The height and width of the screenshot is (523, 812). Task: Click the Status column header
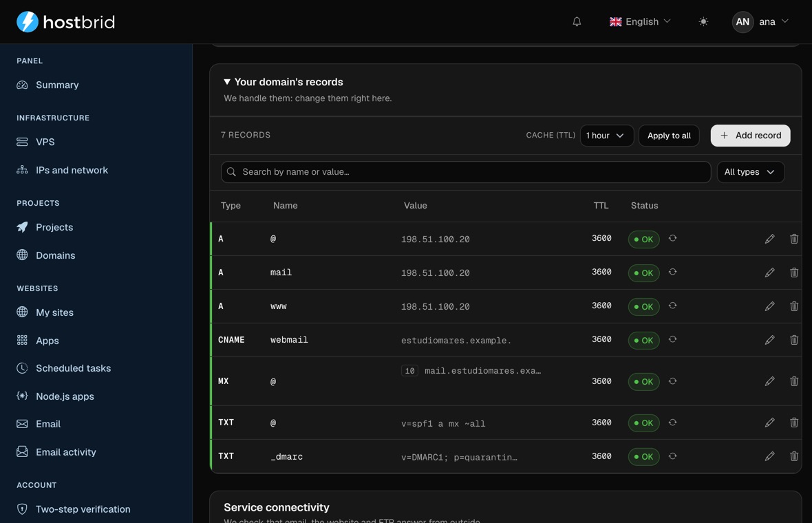pyautogui.click(x=644, y=206)
